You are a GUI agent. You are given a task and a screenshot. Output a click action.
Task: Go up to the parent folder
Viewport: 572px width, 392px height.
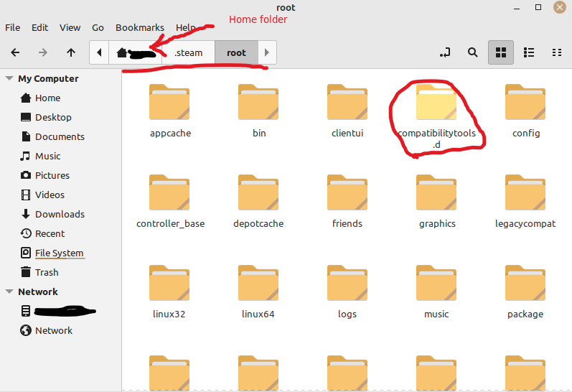[x=71, y=52]
